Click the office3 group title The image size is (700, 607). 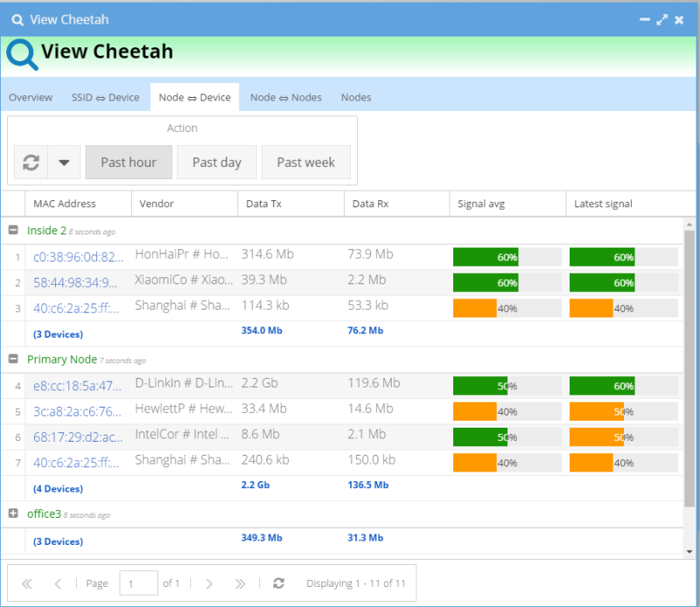[x=44, y=513]
